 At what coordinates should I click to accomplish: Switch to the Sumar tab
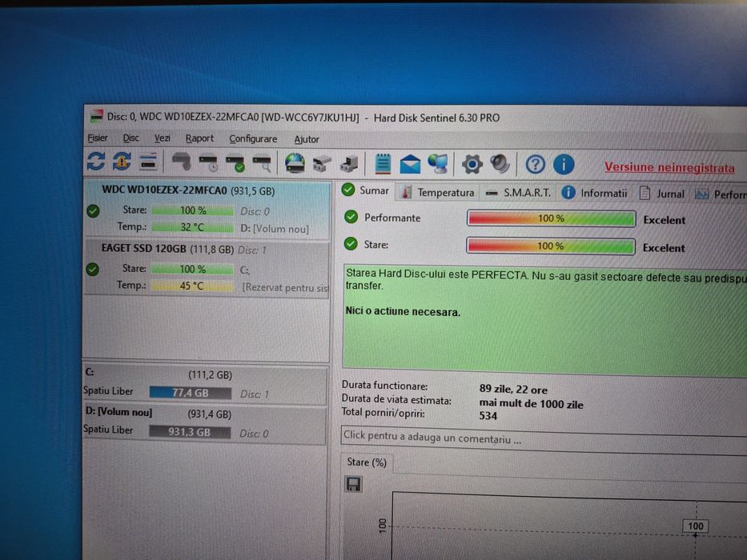365,190
